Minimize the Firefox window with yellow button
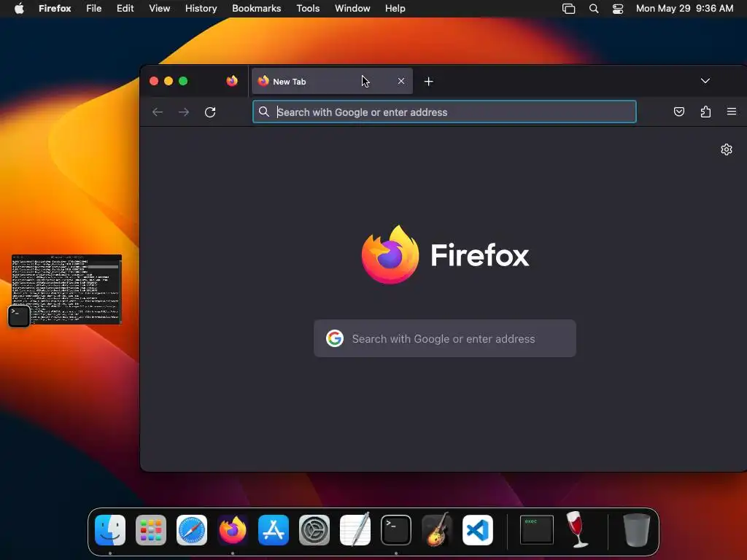 (169, 81)
